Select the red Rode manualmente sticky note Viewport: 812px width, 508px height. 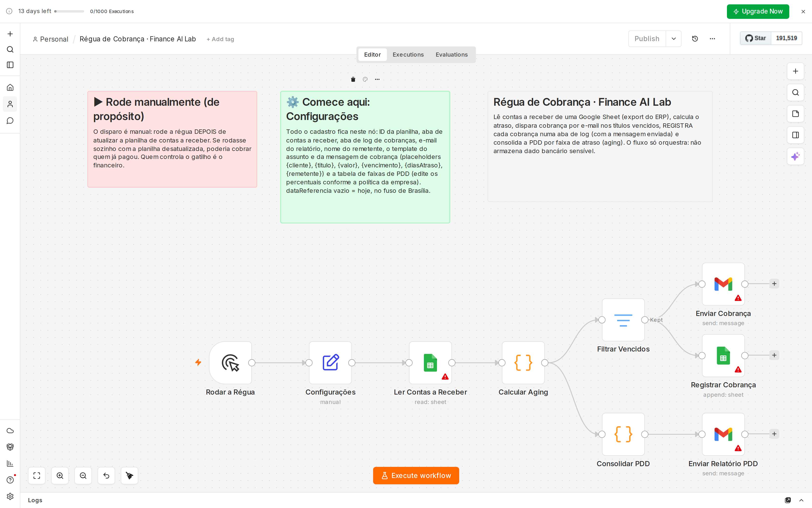click(172, 139)
